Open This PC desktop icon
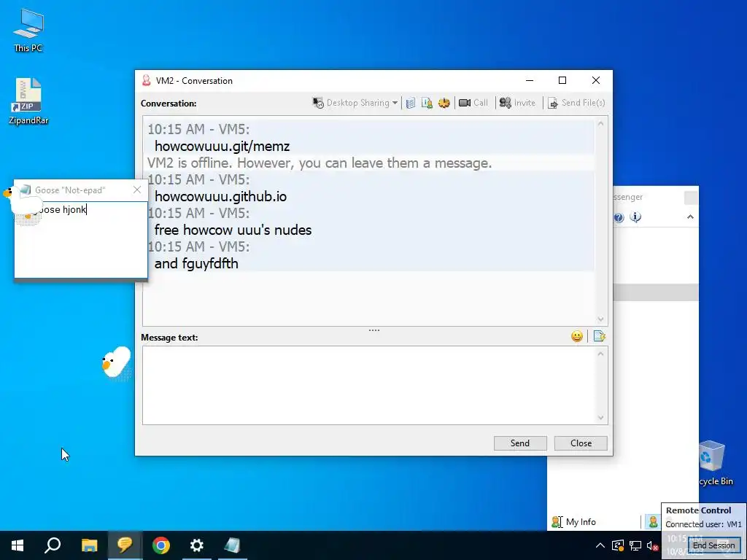Viewport: 747px width, 560px height. click(28, 30)
